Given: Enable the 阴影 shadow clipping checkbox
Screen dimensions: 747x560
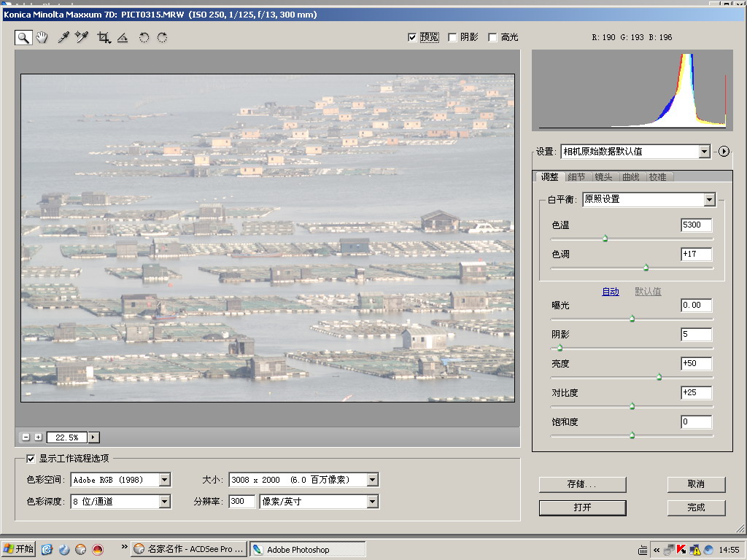Looking at the screenshot, I should [x=452, y=37].
